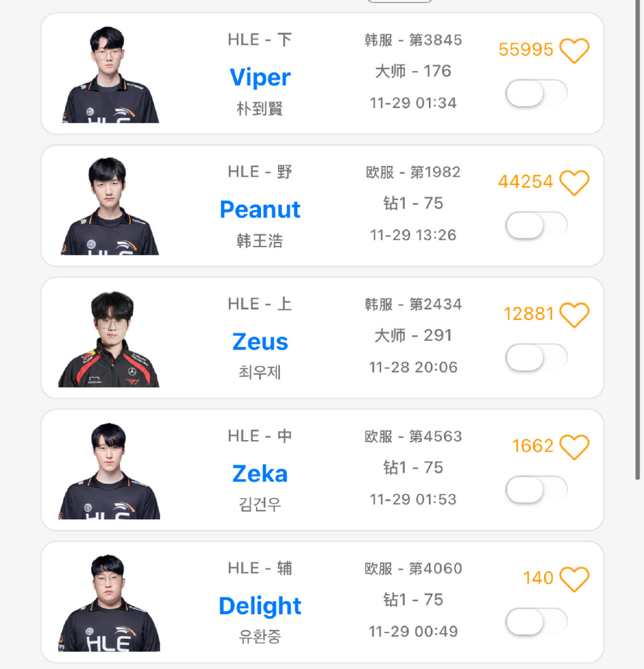Image resolution: width=644 pixels, height=669 pixels.
Task: Toggle the switch on Viper's card
Action: coord(536,94)
